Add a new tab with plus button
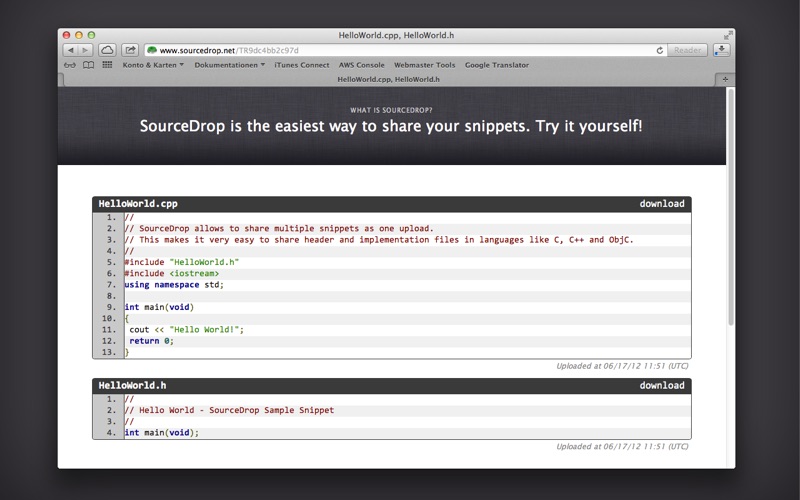The width and height of the screenshot is (800, 500). click(x=725, y=79)
